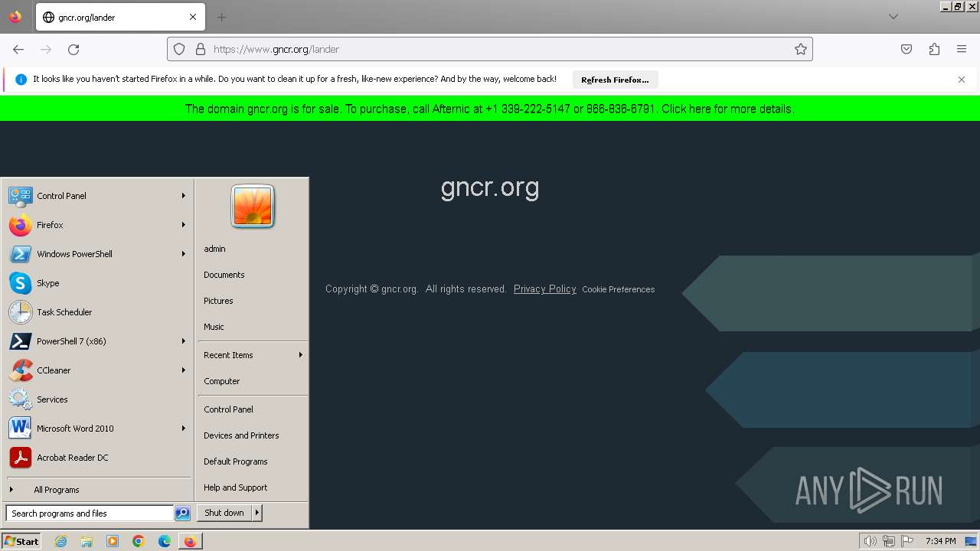Open Internet Explorer from the taskbar
The width and height of the screenshot is (980, 551).
60,541
